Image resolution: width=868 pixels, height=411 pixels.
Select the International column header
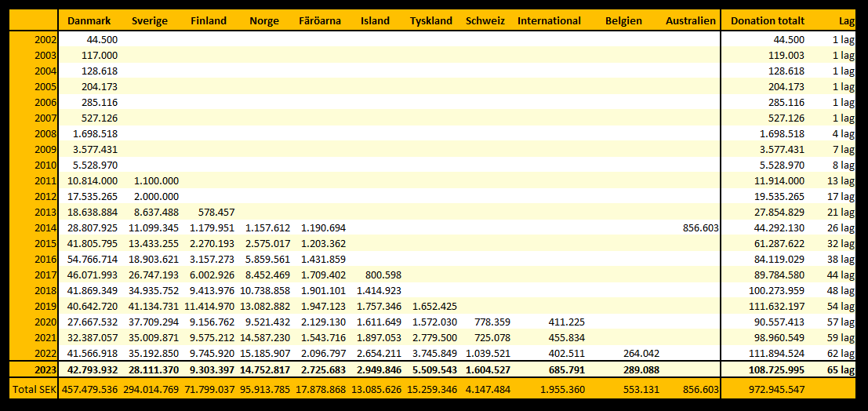tap(549, 21)
